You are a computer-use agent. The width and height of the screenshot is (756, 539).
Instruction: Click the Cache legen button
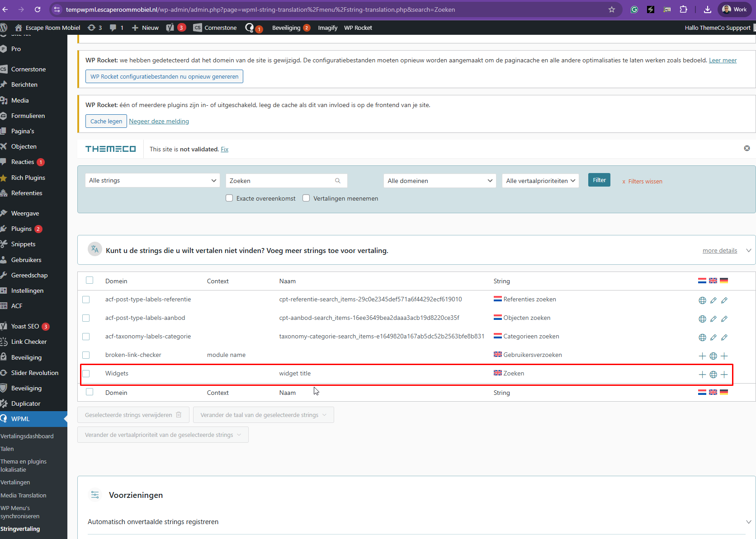point(106,121)
